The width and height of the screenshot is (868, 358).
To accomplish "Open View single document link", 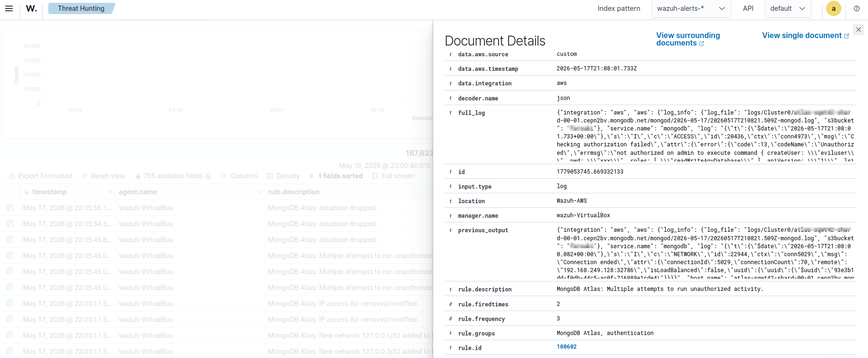I will (806, 36).
